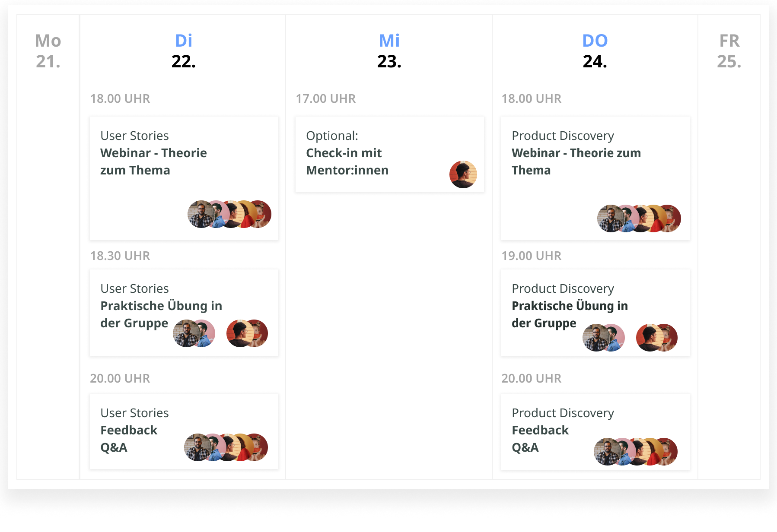Click second avatar pair on Tuesday's Praktische Übung
The width and height of the screenshot is (777, 532).
point(247,333)
